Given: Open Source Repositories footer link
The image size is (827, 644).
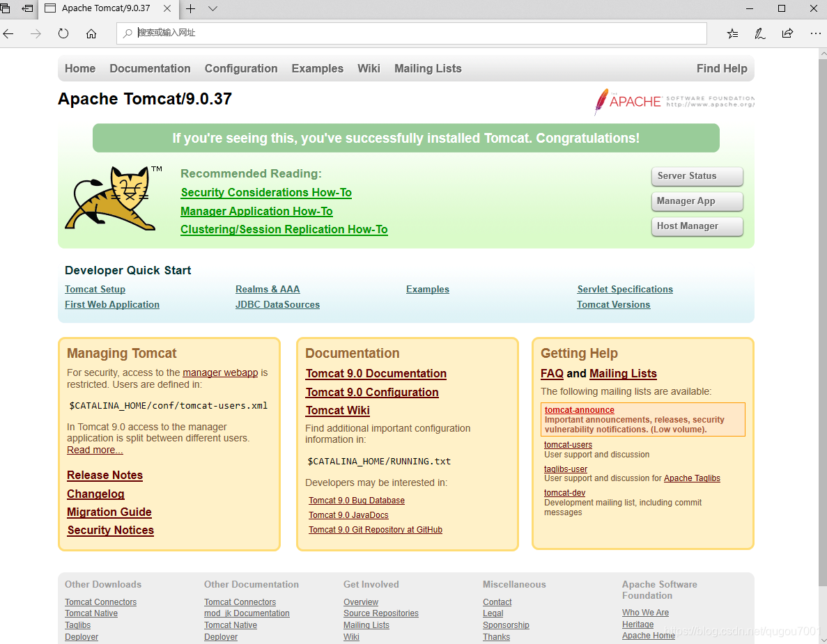Looking at the screenshot, I should pyautogui.click(x=381, y=613).
